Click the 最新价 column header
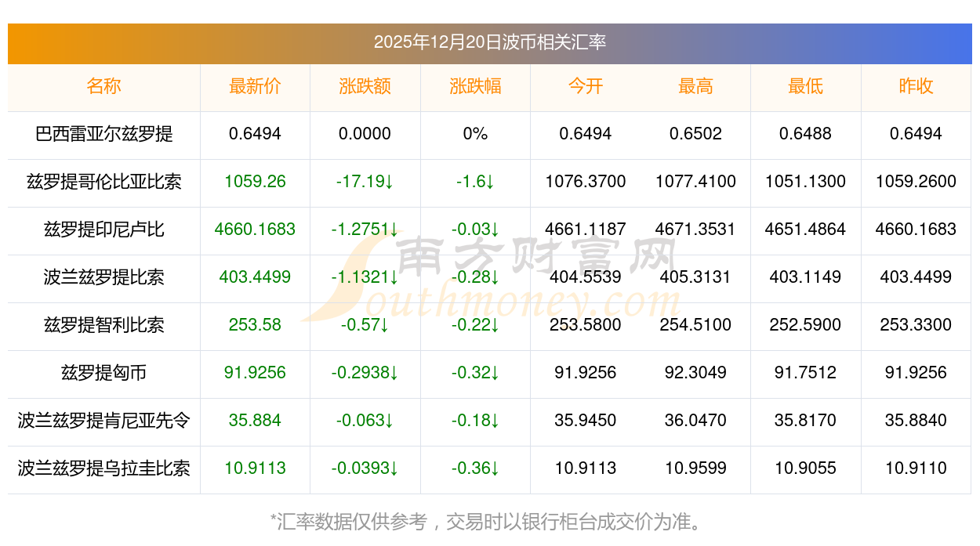 pos(255,86)
